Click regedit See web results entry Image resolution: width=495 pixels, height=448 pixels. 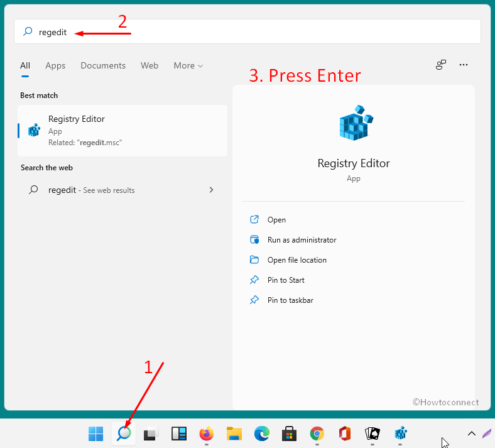tap(122, 190)
